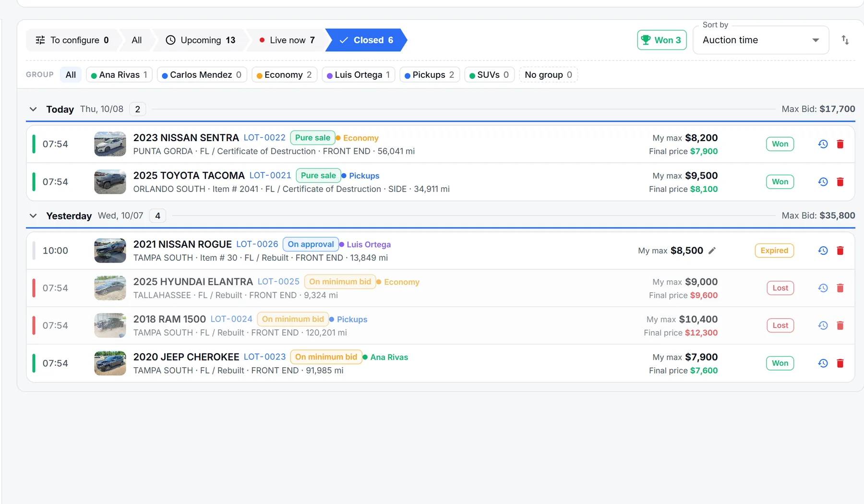Delete the 2025 Hyundai Elantra lot
This screenshot has height=504, width=864.
pyautogui.click(x=840, y=288)
